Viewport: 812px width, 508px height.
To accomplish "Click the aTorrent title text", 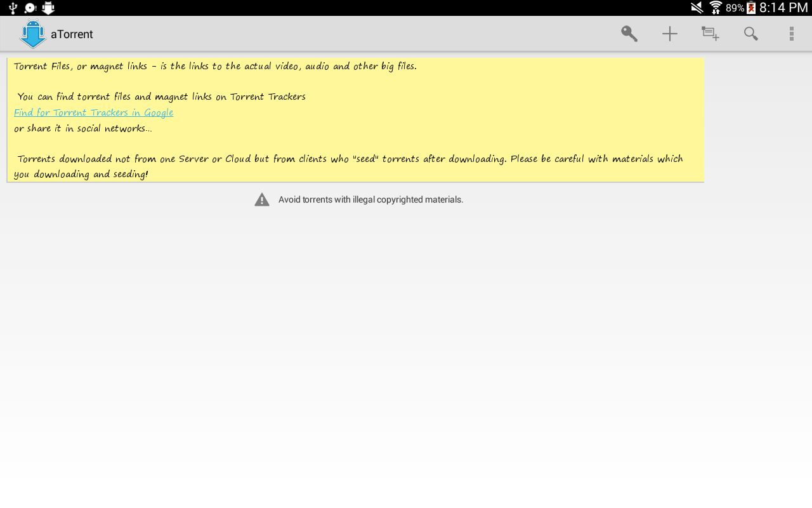I will click(72, 34).
